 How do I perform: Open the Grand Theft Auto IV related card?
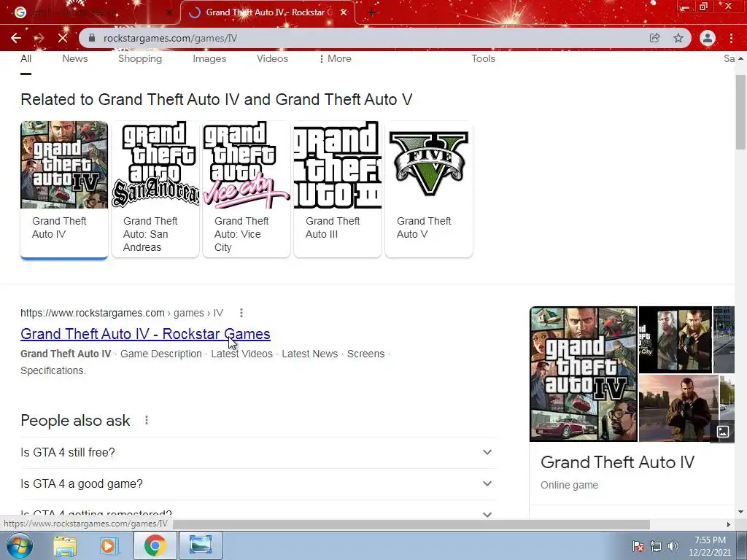click(x=64, y=189)
